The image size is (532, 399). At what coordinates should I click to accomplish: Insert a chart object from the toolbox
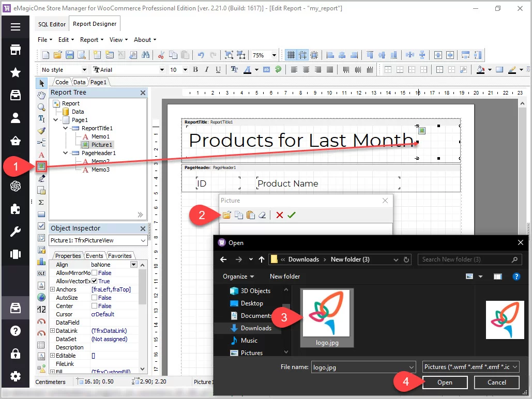[x=41, y=262]
